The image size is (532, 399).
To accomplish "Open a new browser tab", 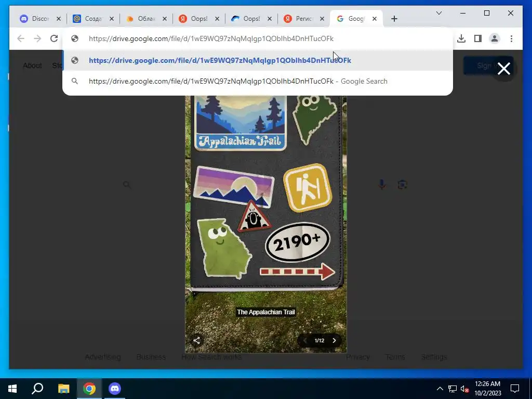I will (x=394, y=19).
